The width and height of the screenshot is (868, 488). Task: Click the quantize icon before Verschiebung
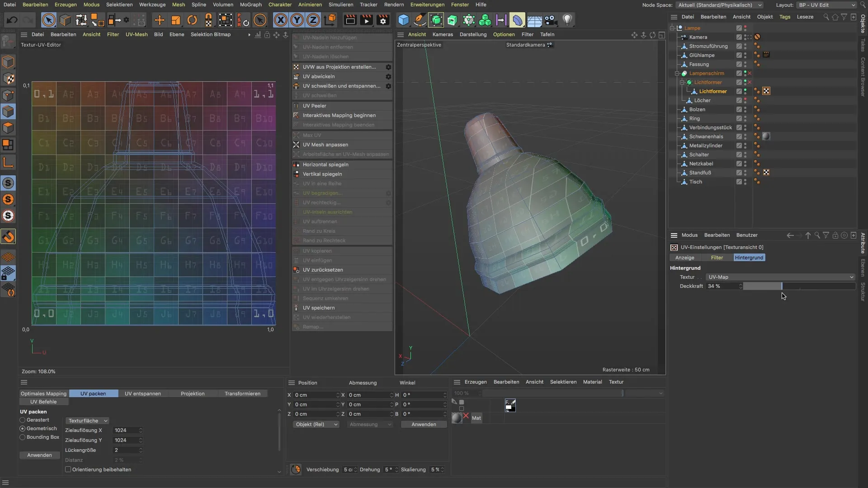point(296,469)
